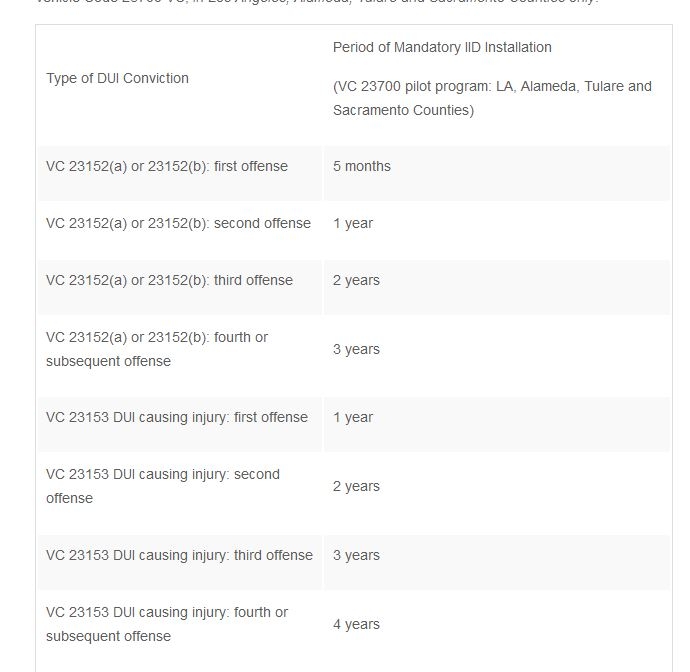Viewport: 690px width, 672px height.
Task: Select the 'Period of Mandatory IID Installation' header text
Action: click(x=442, y=47)
